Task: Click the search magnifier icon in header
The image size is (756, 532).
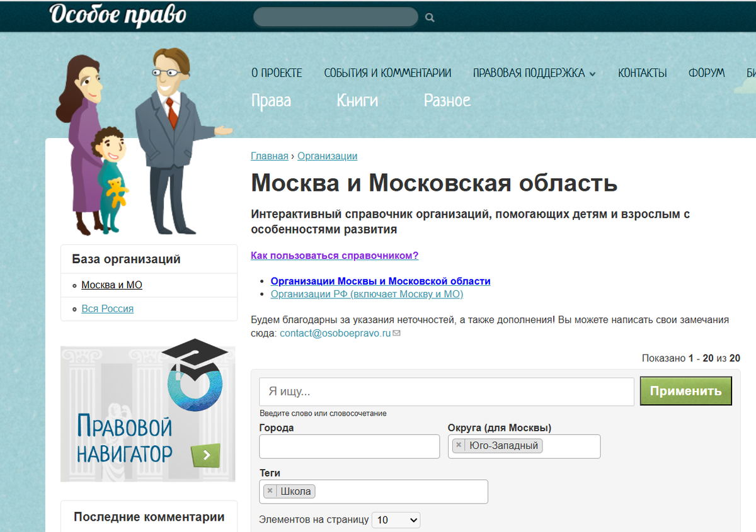Action: click(430, 18)
